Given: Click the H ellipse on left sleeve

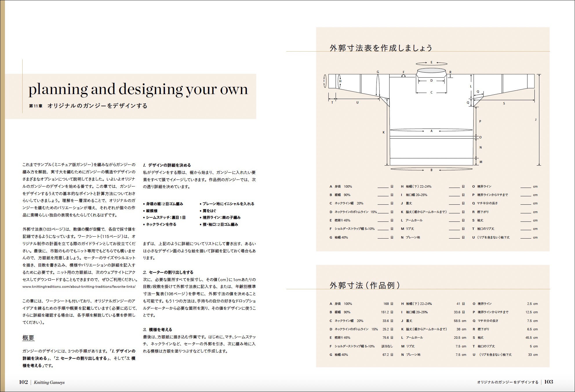Looking at the screenshot, I should click(x=340, y=81).
